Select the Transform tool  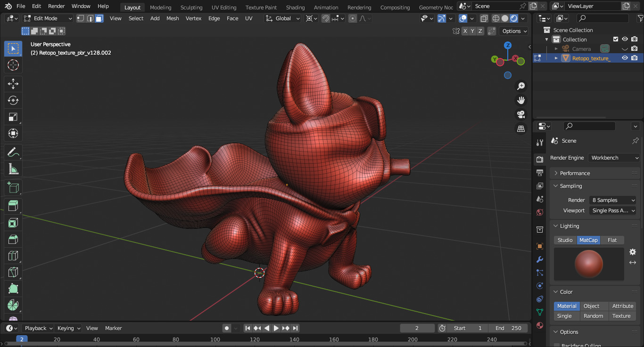tap(13, 133)
